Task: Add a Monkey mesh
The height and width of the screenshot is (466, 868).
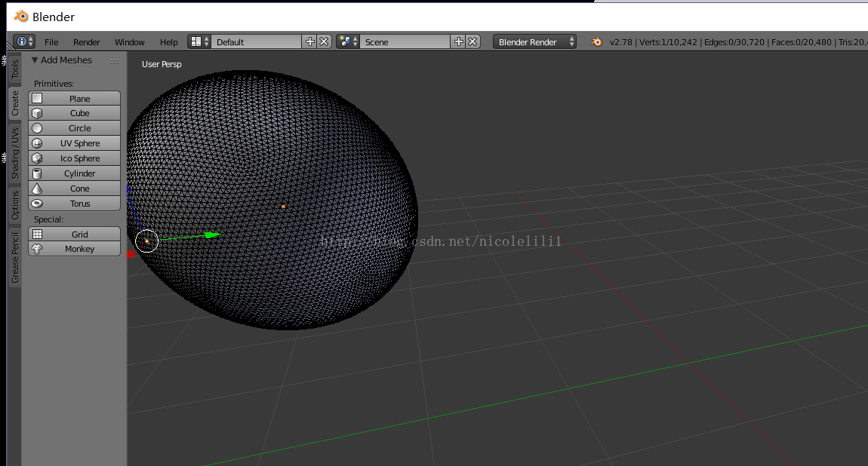Action: [x=74, y=249]
